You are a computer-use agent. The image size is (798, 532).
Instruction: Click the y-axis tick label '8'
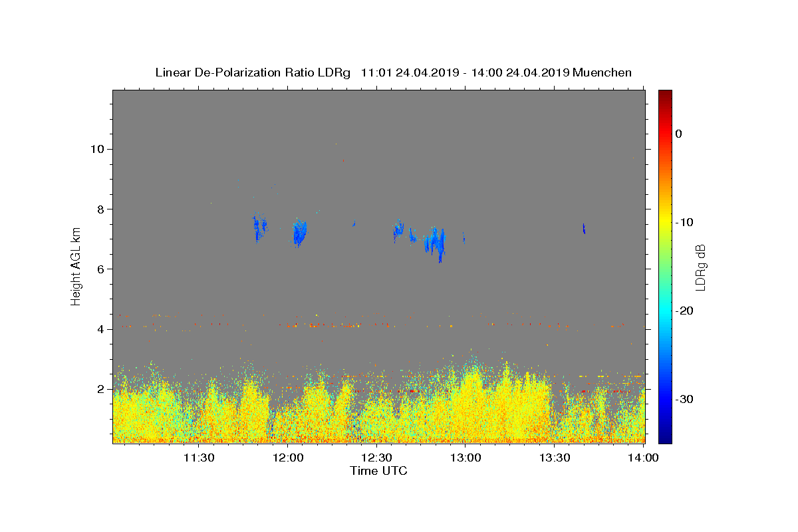point(102,209)
